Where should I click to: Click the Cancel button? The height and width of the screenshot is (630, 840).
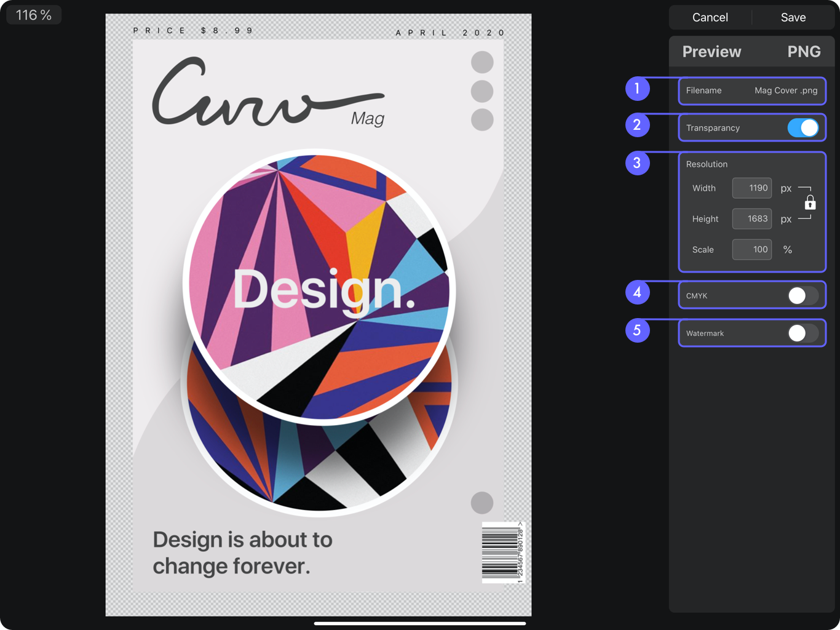[x=710, y=17]
